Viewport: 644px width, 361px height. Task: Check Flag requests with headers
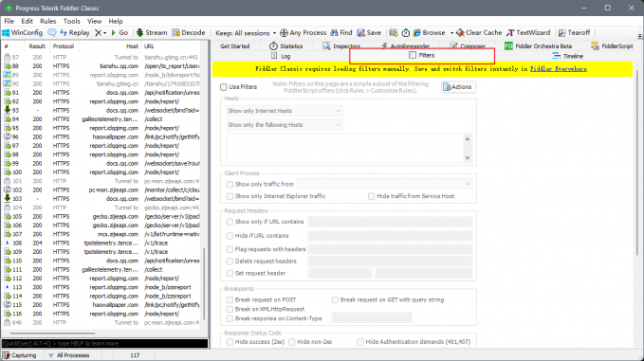pos(230,249)
